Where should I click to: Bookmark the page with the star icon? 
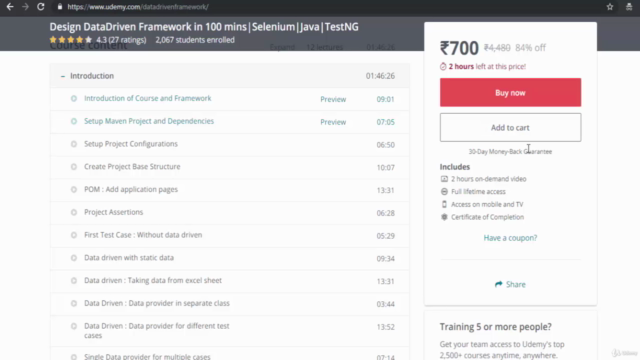coord(610,7)
